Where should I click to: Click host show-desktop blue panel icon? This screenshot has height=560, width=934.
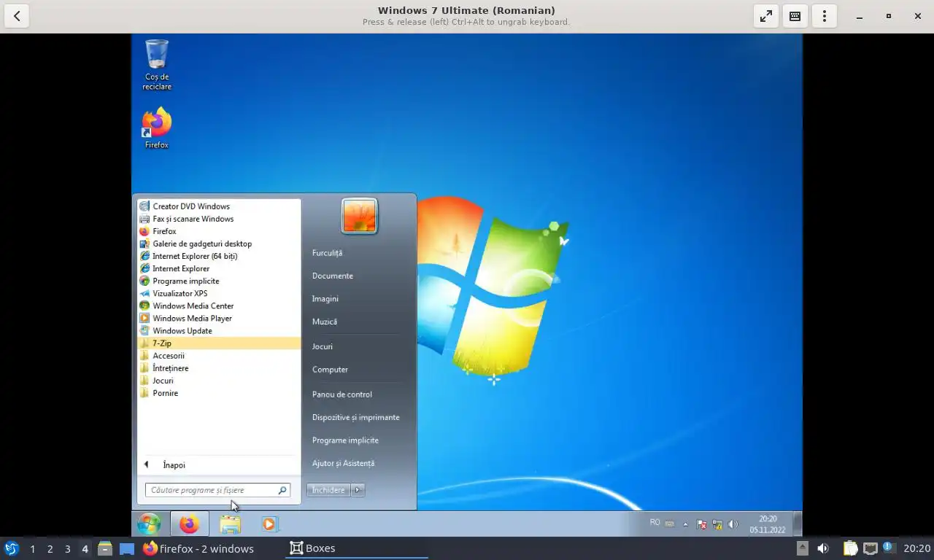click(x=127, y=548)
